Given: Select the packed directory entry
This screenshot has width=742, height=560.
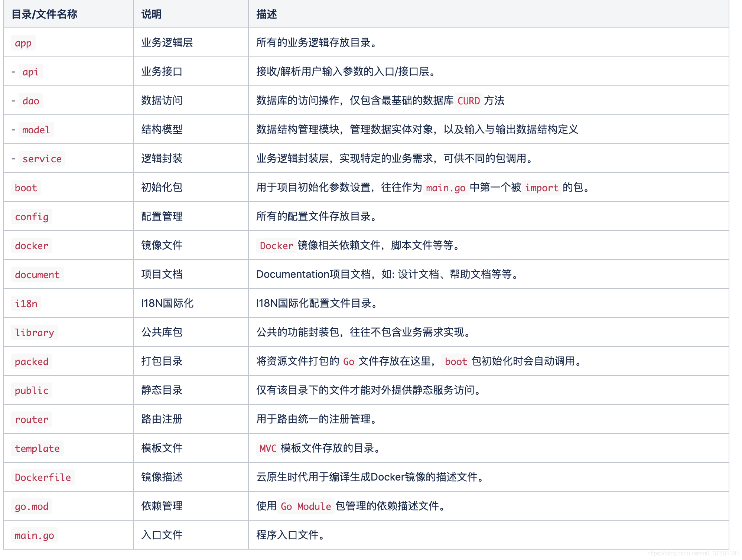Looking at the screenshot, I should [31, 361].
